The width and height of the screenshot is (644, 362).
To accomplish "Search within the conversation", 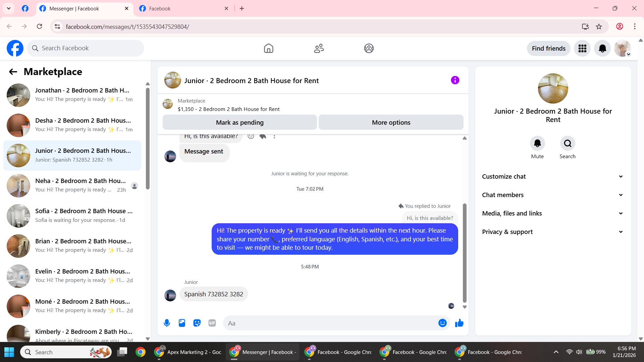I will (568, 143).
